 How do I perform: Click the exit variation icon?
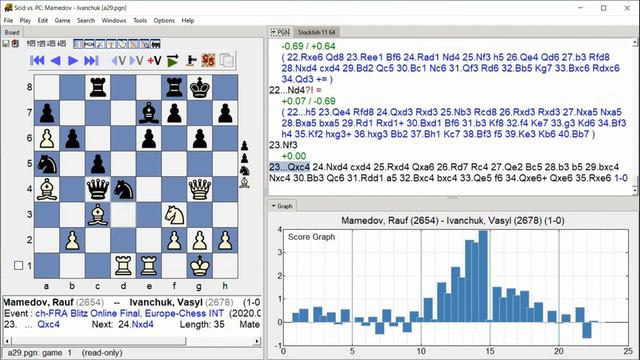pyautogui.click(x=118, y=61)
